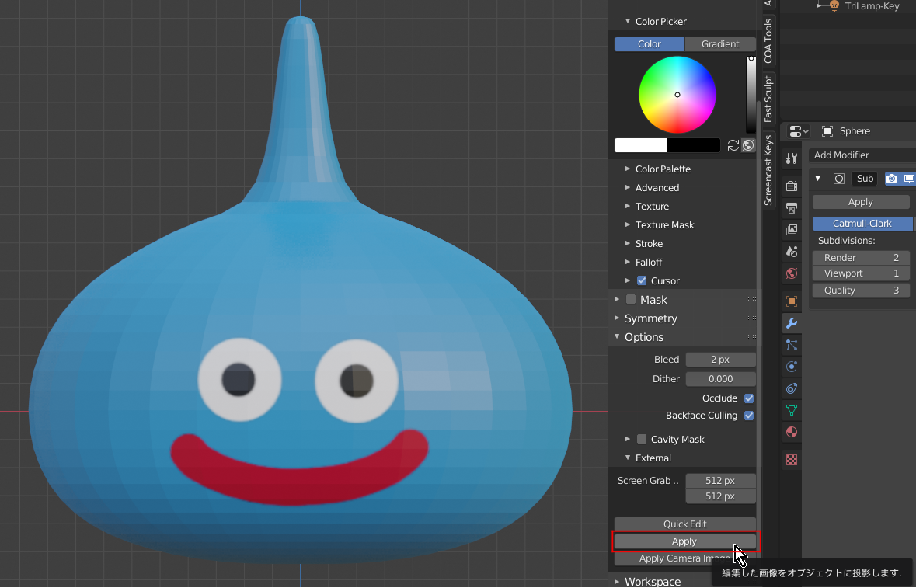Viewport: 916px width, 588px height.
Task: Click Apply under Quick Edit
Action: pos(684,541)
